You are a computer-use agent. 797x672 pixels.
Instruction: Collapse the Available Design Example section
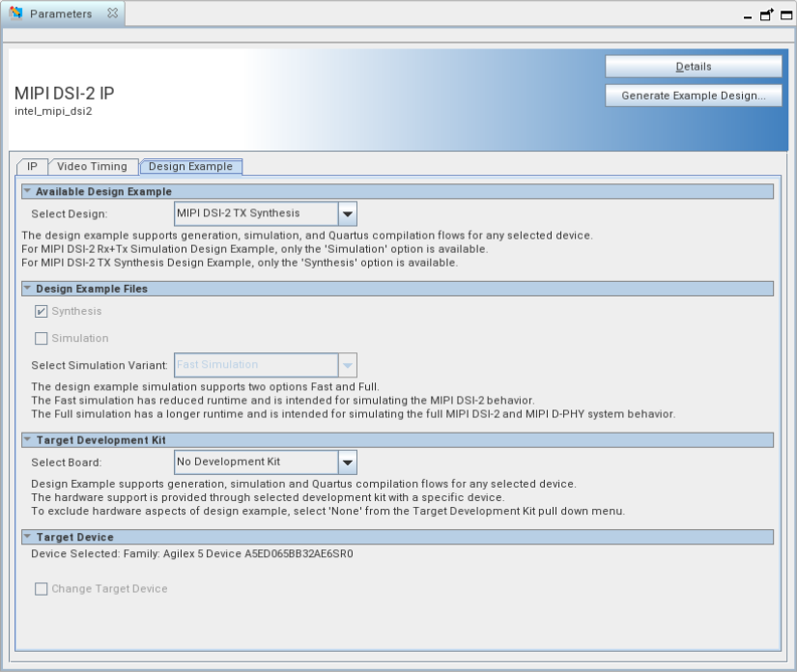(27, 191)
